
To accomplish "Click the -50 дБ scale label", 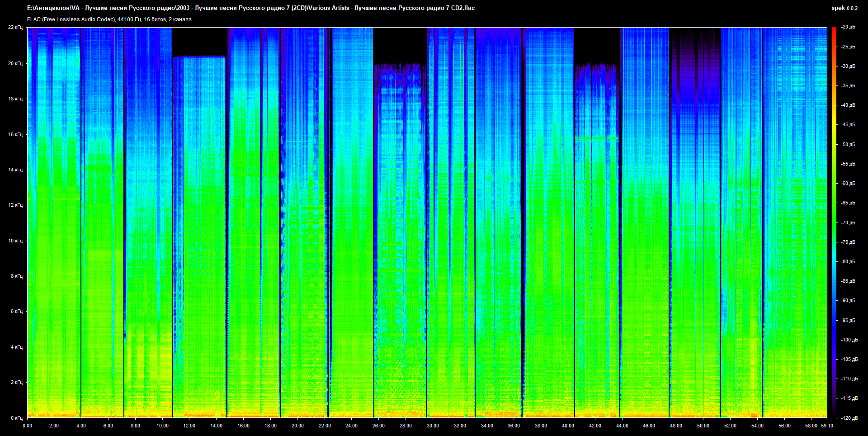I will tap(848, 144).
